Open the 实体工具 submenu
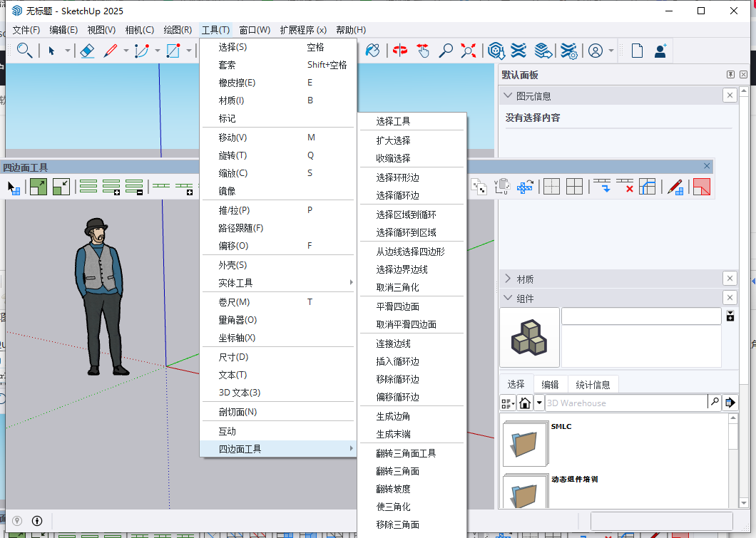Viewport: 756px width, 538px height. (x=278, y=283)
